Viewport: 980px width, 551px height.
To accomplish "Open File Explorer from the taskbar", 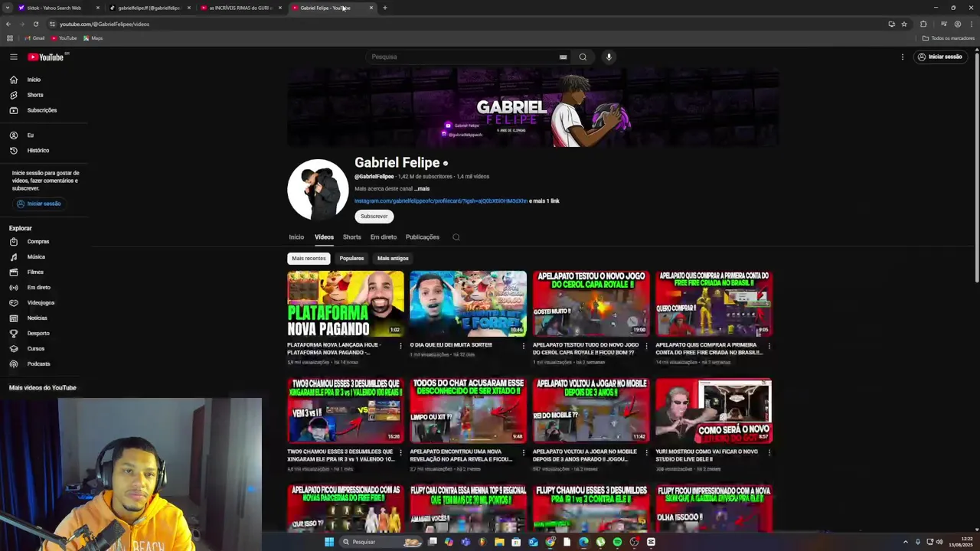I will click(499, 542).
